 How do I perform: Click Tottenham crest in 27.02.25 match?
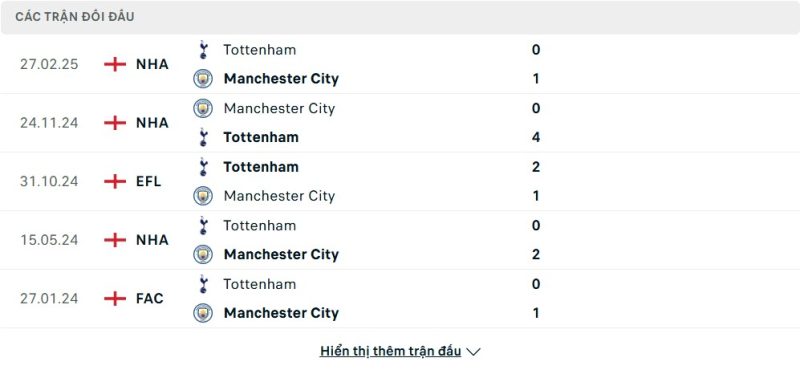coord(203,49)
